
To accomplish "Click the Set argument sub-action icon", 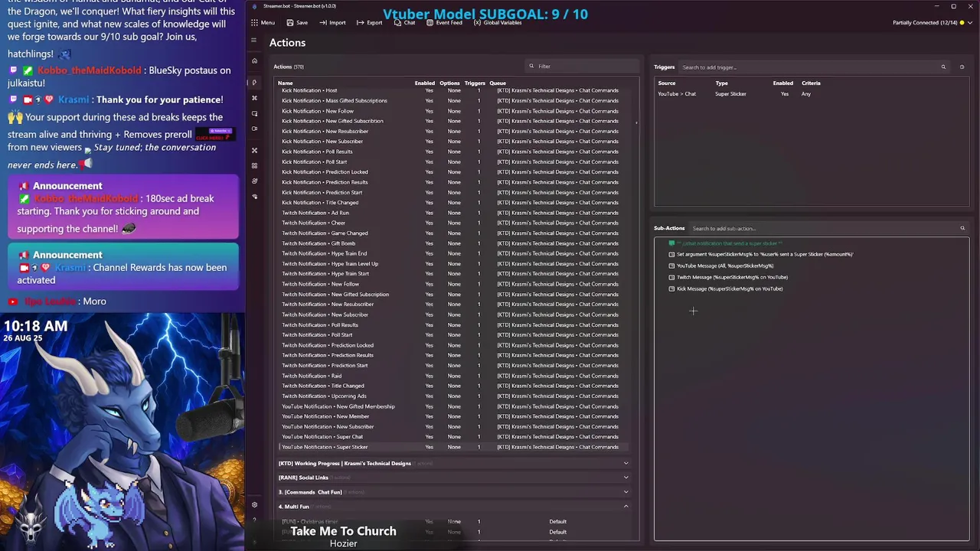I will (x=671, y=254).
